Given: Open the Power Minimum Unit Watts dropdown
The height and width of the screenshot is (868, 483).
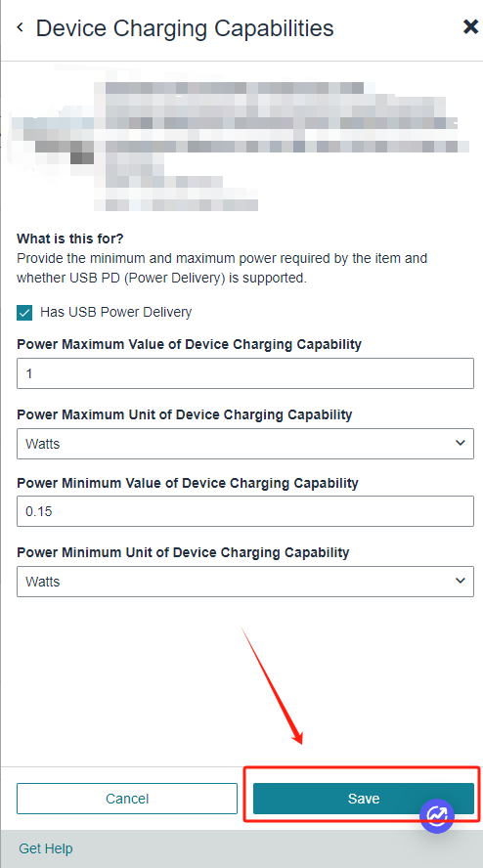Looking at the screenshot, I should pyautogui.click(x=245, y=582).
